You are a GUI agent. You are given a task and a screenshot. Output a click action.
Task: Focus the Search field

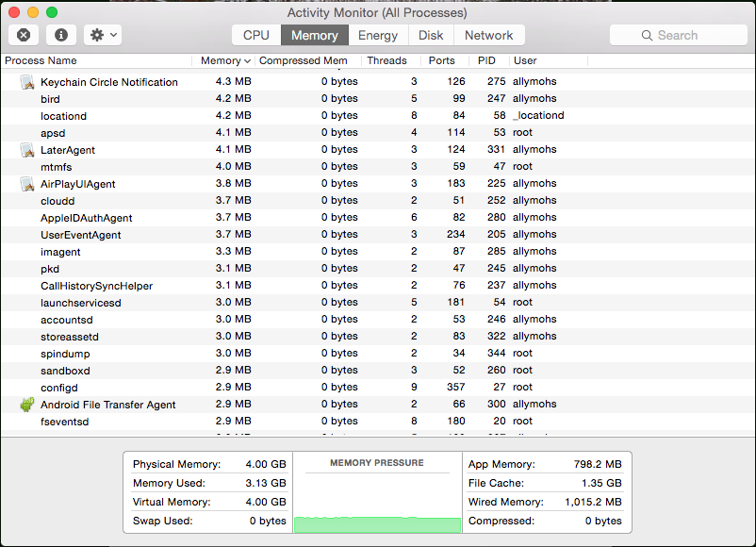(x=679, y=35)
